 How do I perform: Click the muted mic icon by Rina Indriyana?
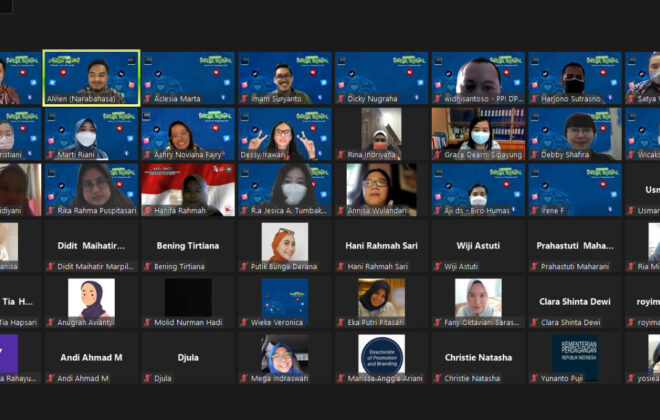pyautogui.click(x=341, y=155)
